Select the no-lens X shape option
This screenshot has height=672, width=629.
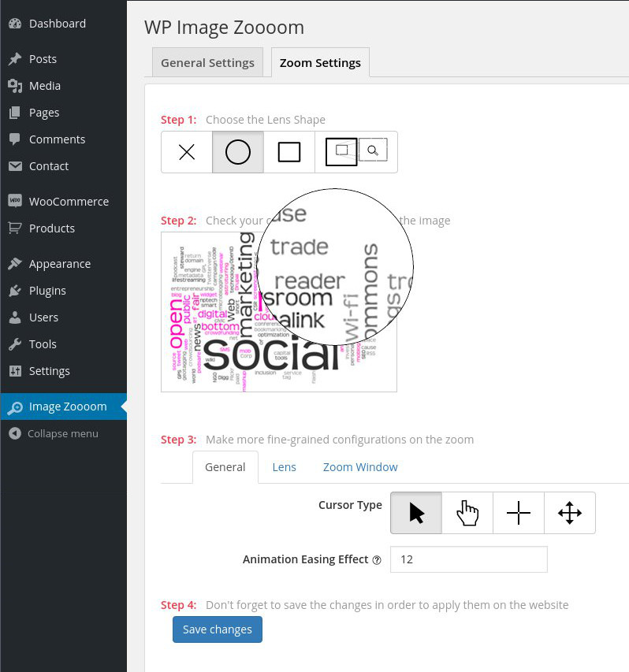point(187,152)
